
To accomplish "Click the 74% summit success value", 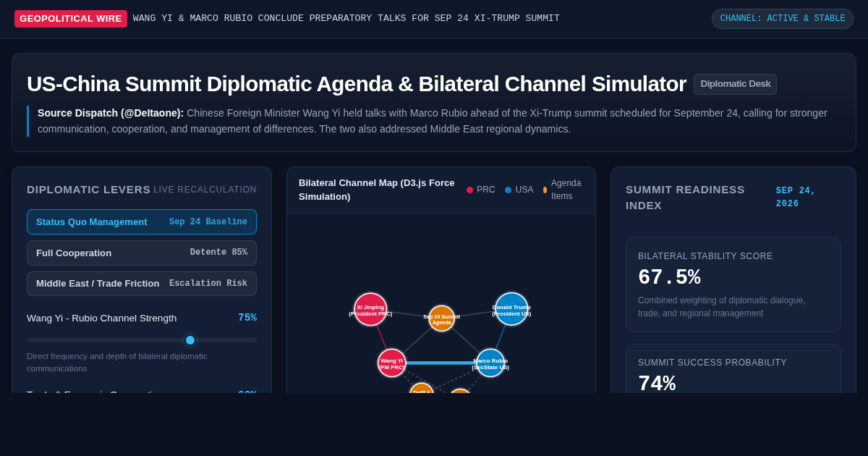I will tap(657, 383).
